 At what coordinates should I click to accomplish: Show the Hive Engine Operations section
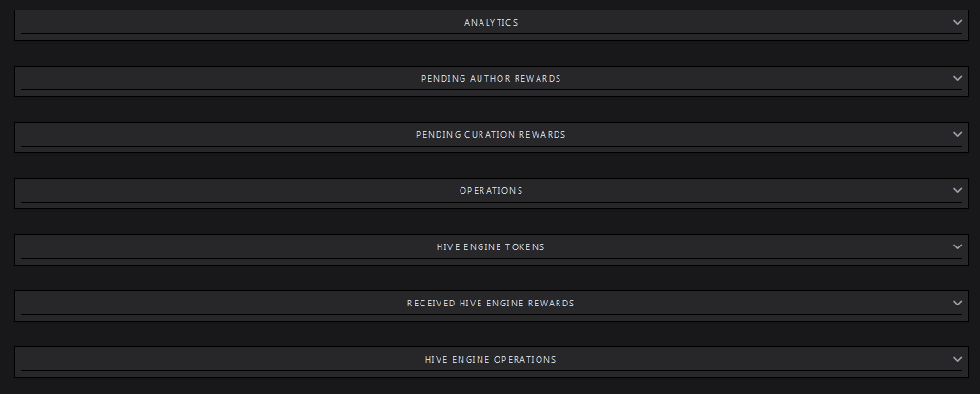[x=491, y=362]
